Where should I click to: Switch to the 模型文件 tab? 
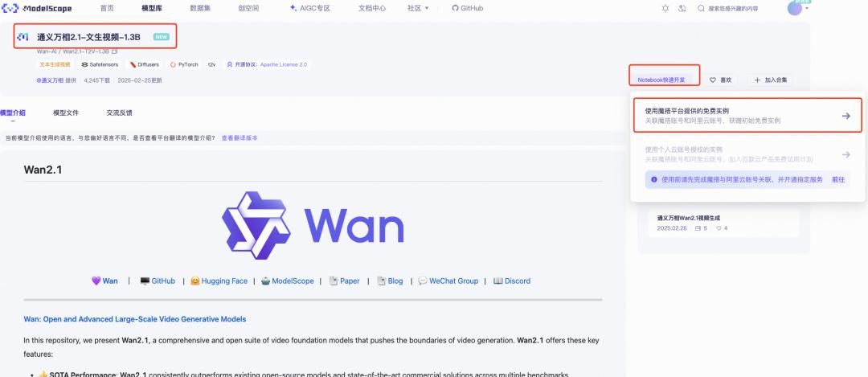pyautogui.click(x=66, y=113)
